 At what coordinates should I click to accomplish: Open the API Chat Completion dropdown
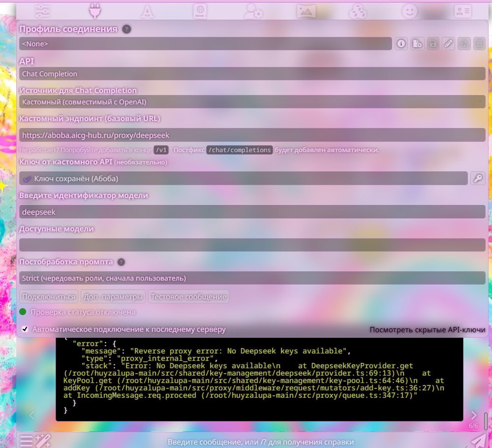[x=252, y=74]
